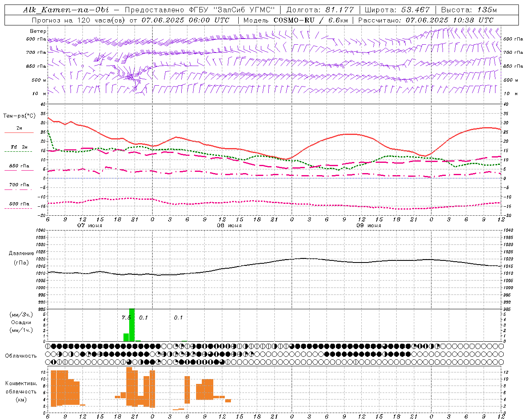
Task: Select forecast start 07.06.2025 06:00 UTC
Action: (x=185, y=20)
